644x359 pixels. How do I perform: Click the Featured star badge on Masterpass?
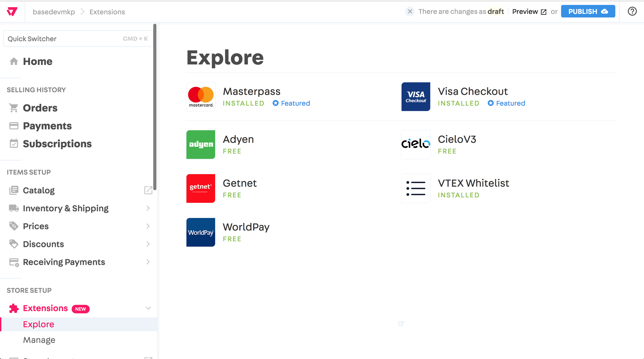(275, 103)
